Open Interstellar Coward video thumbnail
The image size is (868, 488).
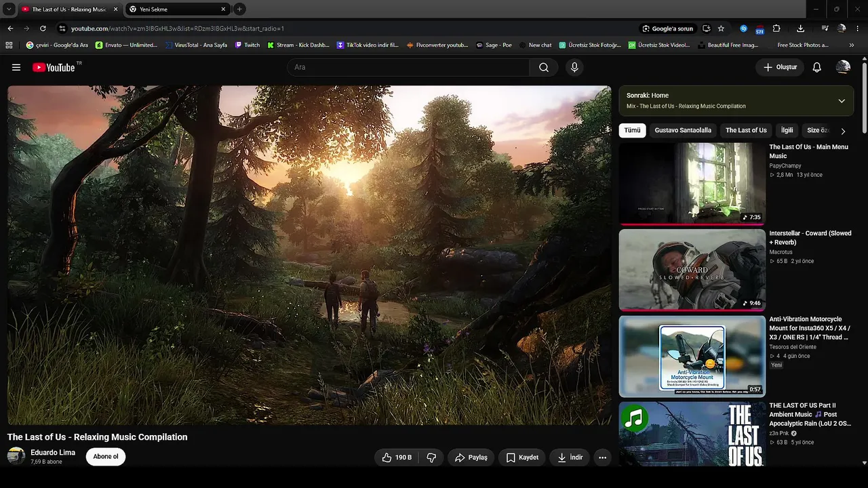click(x=692, y=270)
